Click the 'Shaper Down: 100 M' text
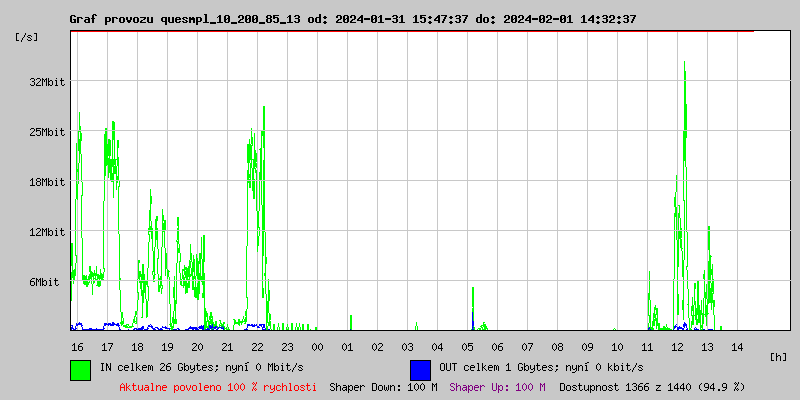This screenshot has height=400, width=800. (x=383, y=386)
